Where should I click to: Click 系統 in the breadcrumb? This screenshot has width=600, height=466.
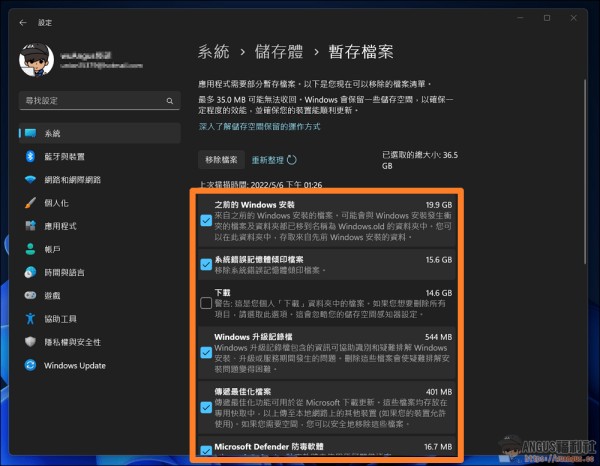[x=214, y=52]
